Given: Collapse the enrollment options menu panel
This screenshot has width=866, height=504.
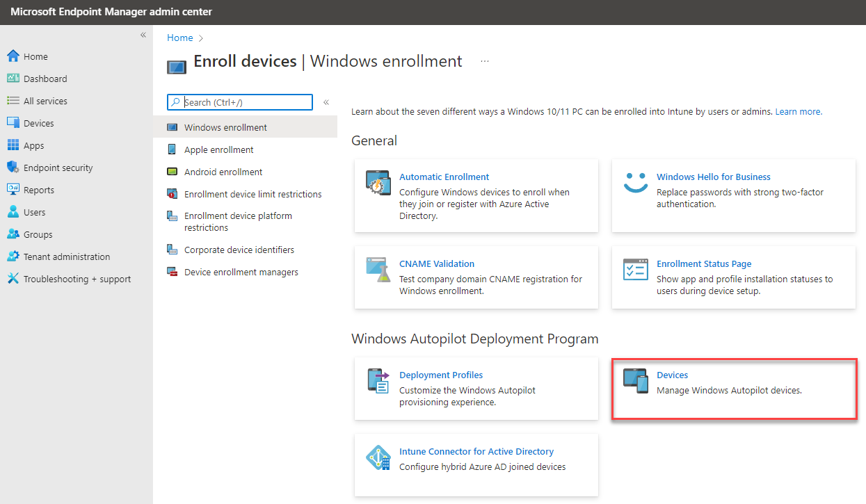Looking at the screenshot, I should (x=326, y=101).
